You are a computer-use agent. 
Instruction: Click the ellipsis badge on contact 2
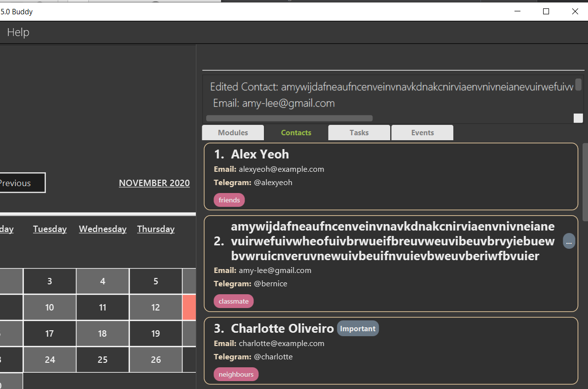[569, 241]
